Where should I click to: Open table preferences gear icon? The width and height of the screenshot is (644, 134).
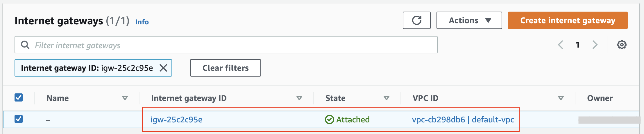tap(622, 45)
